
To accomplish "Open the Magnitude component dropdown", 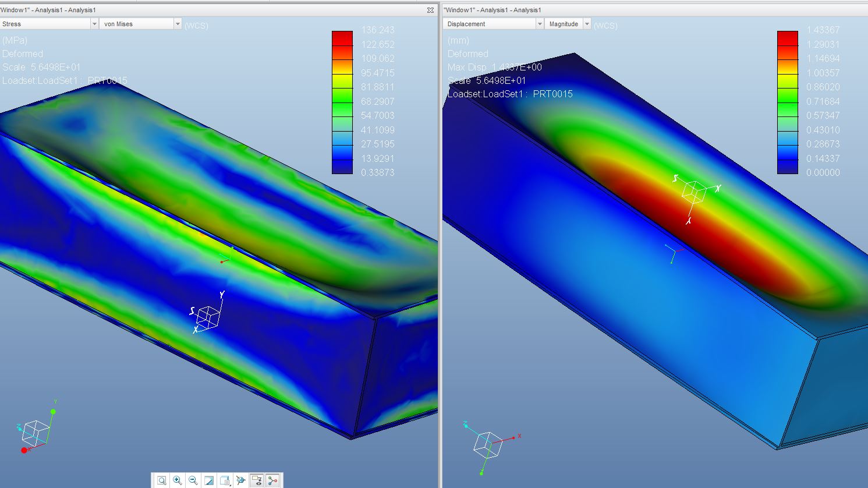I will tap(568, 24).
